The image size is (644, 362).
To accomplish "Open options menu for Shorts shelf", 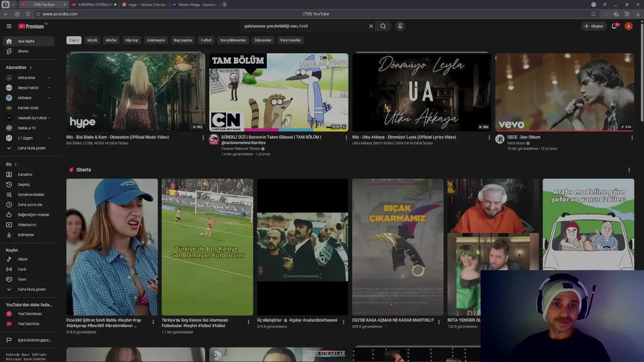I will 629,170.
